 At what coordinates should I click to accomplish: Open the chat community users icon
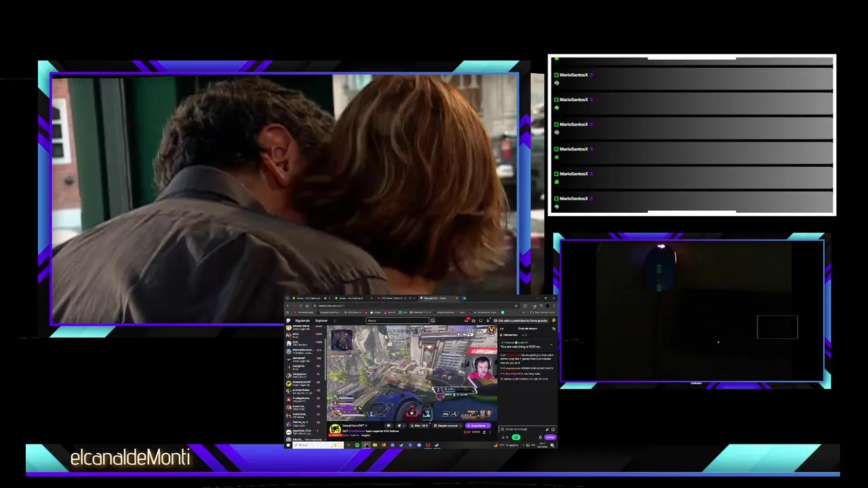point(553,329)
